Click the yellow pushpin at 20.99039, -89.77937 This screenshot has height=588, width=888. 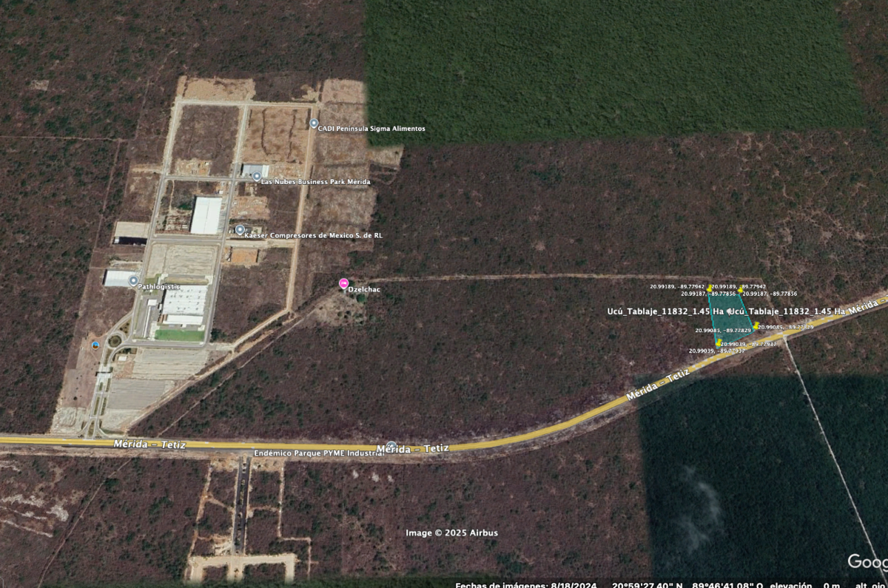click(x=718, y=343)
